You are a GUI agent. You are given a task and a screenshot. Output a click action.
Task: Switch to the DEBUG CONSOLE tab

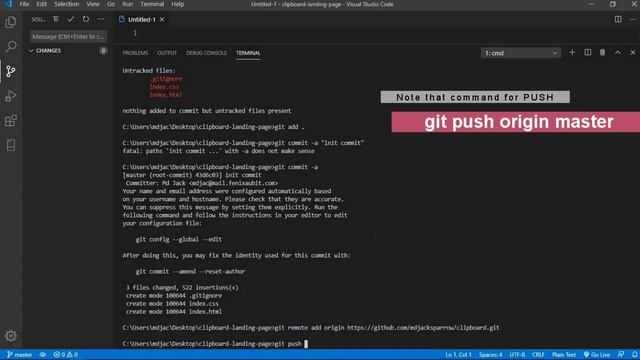click(x=206, y=53)
